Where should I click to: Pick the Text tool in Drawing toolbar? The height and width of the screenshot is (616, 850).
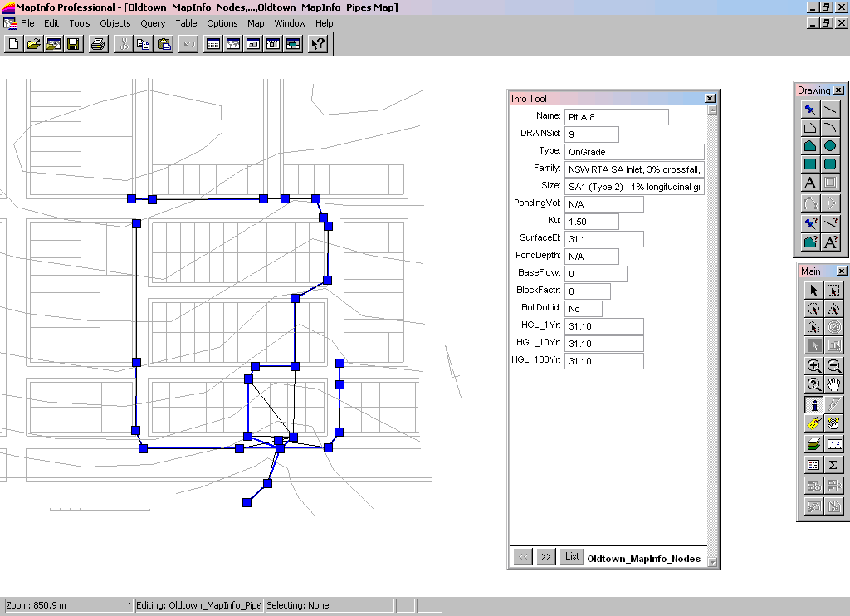click(x=810, y=183)
